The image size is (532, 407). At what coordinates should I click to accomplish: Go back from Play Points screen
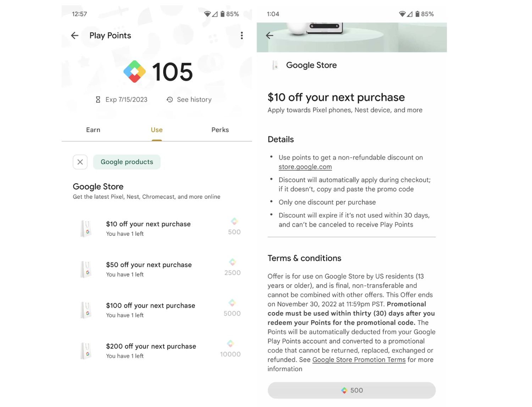(x=74, y=35)
